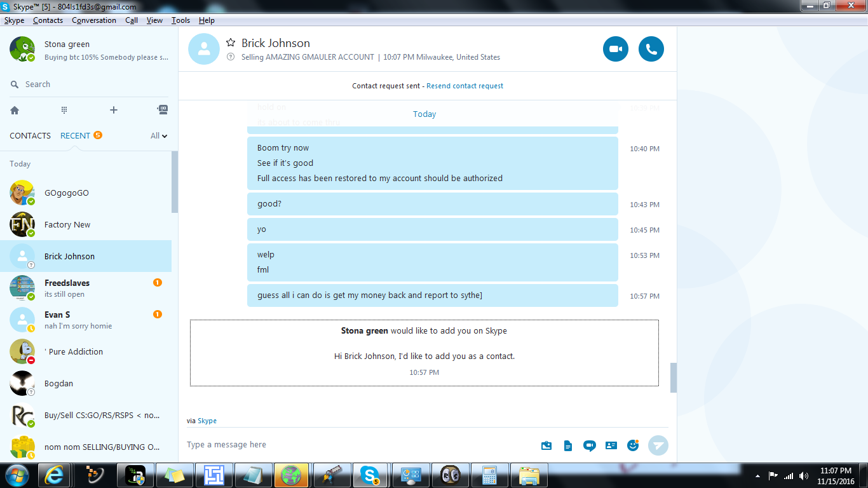Start a voice call with Brick Johnson

[651, 49]
